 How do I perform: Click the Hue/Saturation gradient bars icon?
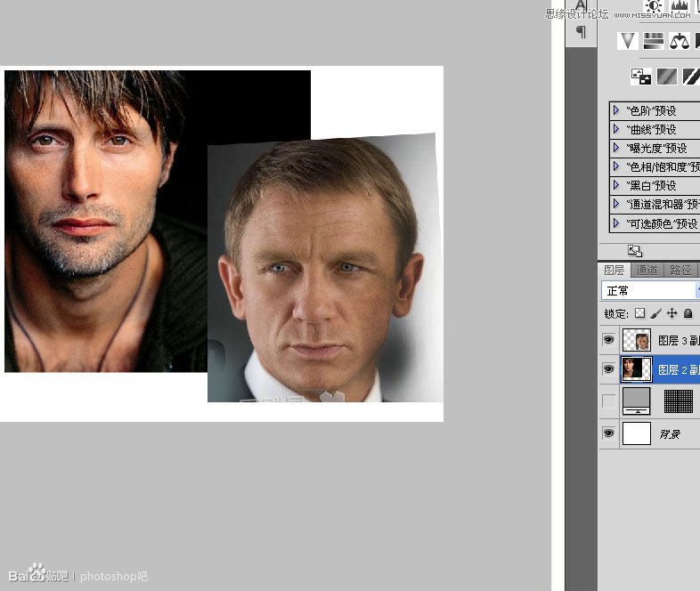[654, 41]
